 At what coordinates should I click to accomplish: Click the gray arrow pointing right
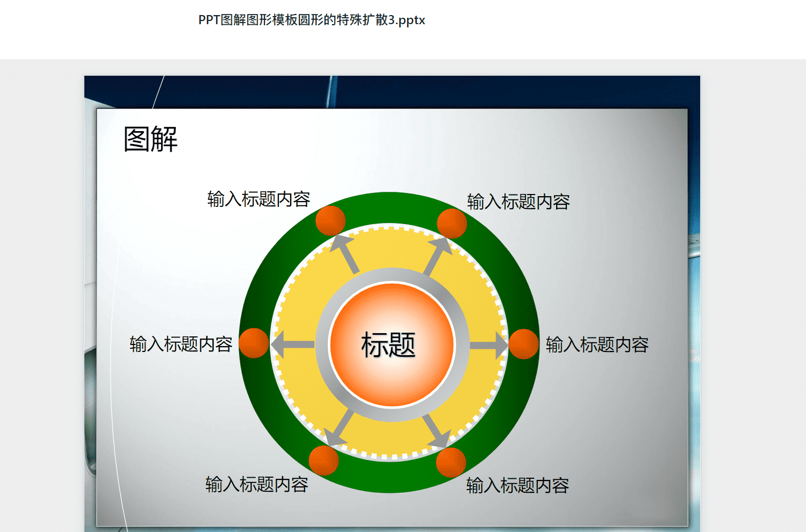point(489,345)
